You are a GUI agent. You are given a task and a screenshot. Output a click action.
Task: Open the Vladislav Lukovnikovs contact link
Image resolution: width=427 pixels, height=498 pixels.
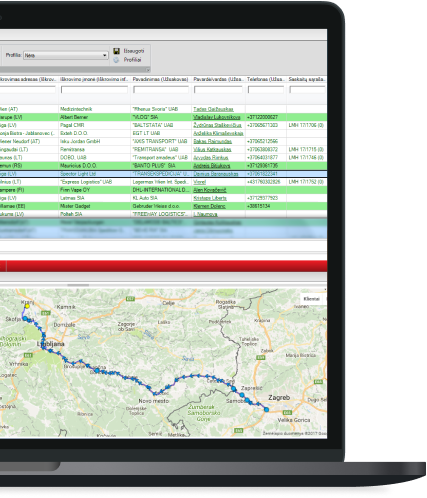click(217, 117)
